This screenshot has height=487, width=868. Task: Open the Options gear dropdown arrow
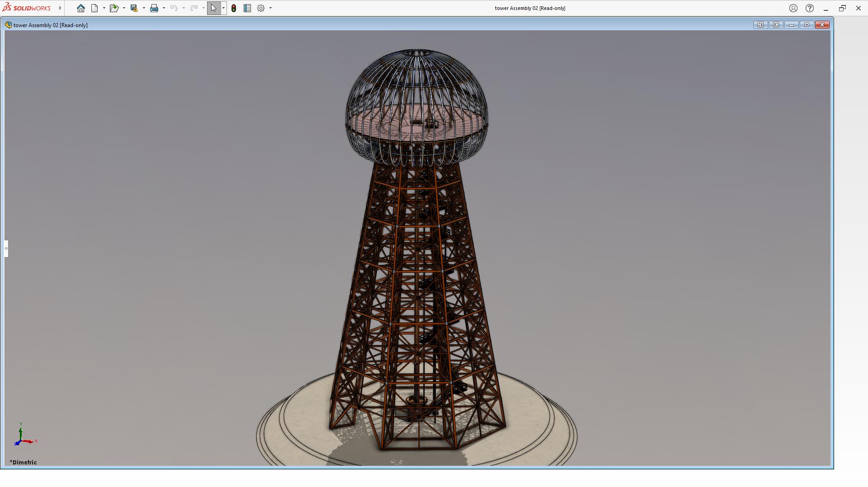271,8
